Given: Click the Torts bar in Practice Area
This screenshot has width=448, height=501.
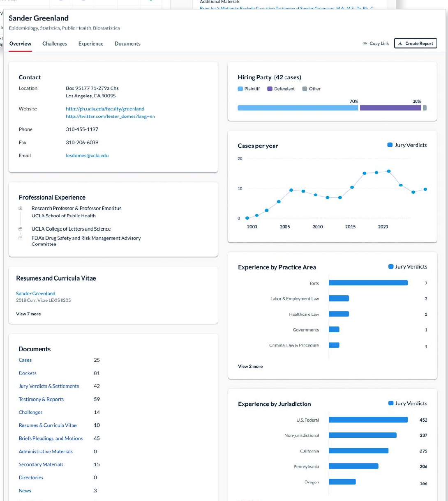Looking at the screenshot, I should click(368, 283).
